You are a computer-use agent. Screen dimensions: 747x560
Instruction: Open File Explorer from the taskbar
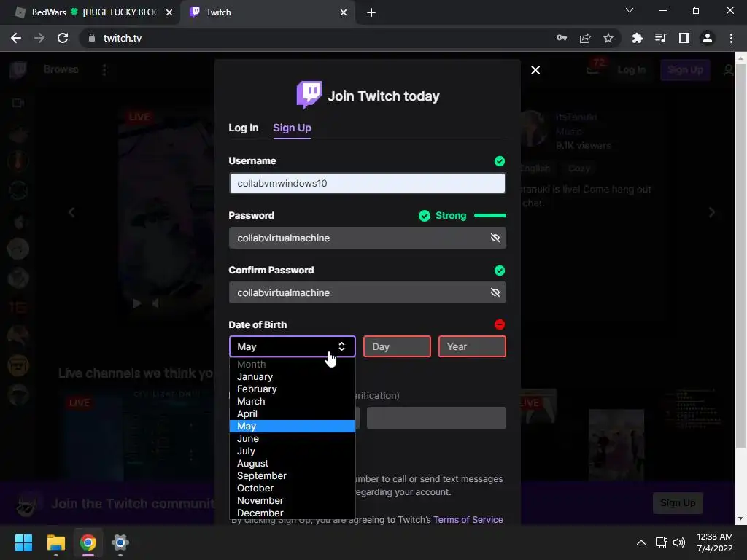point(55,542)
